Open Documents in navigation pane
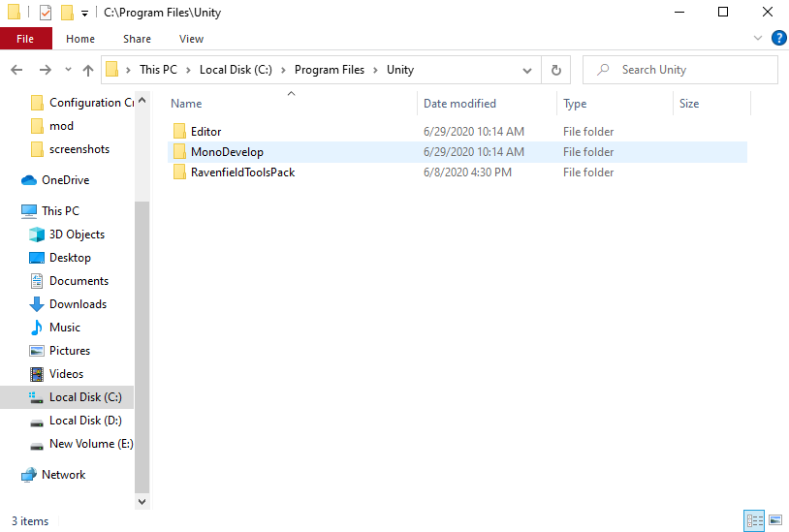This screenshot has height=532, width=789. (69, 281)
